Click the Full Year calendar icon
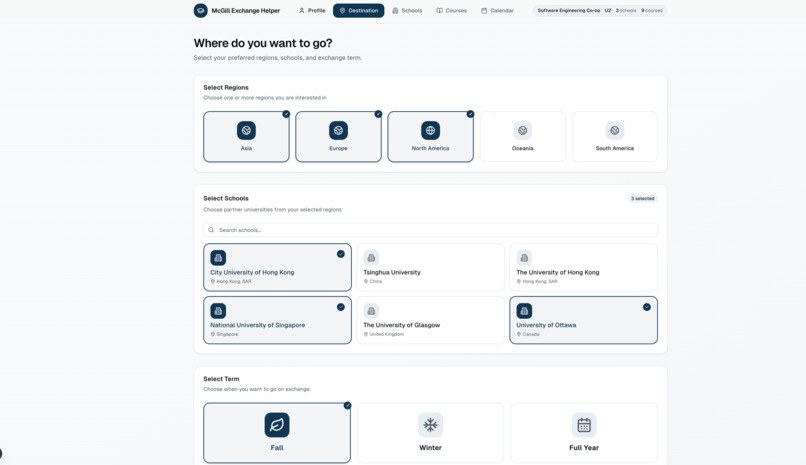The image size is (806, 465). [x=584, y=425]
